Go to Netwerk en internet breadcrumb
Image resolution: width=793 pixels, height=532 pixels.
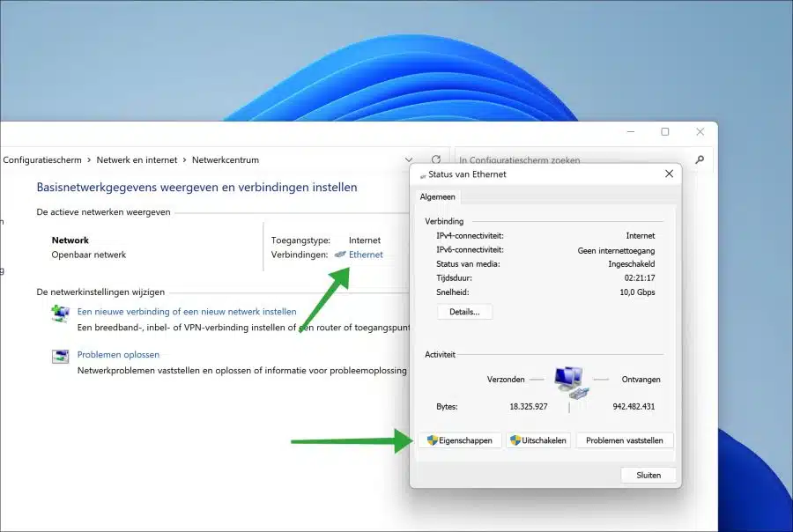[x=137, y=159]
